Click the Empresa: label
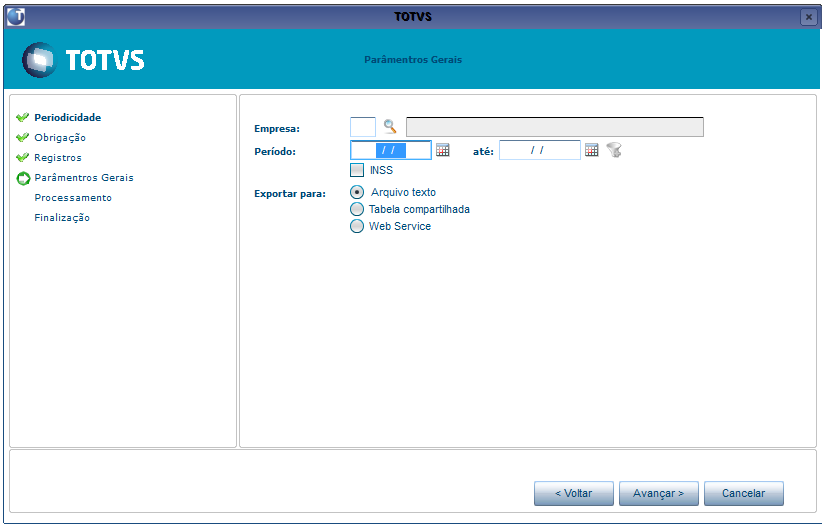 click(x=277, y=128)
